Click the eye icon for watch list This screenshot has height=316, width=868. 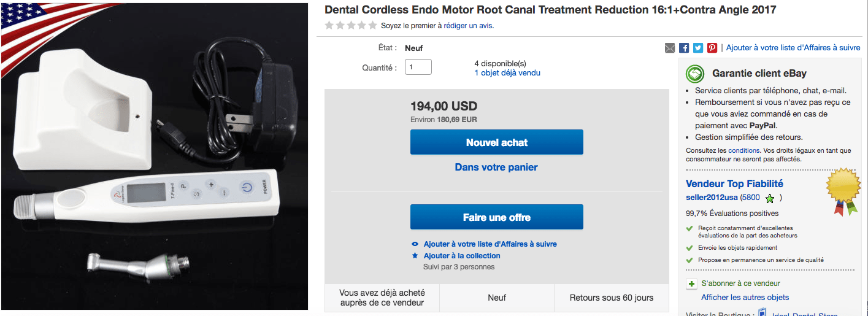(415, 244)
